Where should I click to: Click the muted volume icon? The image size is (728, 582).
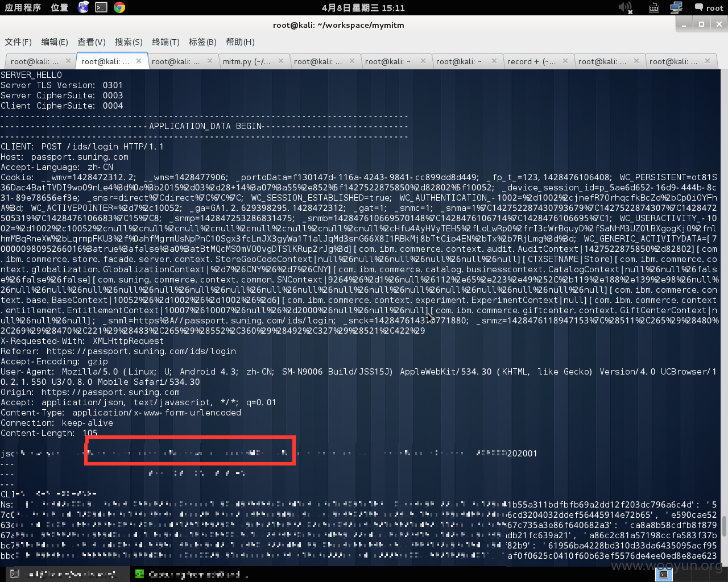[625, 7]
